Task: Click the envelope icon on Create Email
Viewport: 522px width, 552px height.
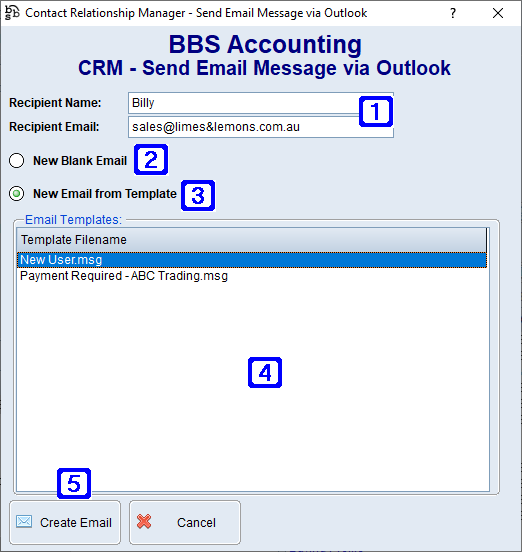Action: point(24,521)
